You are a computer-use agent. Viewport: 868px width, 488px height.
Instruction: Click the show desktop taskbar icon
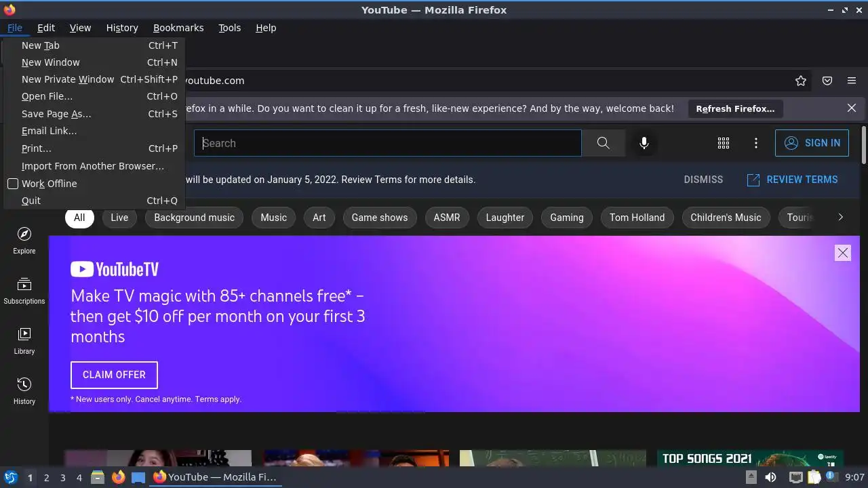(138, 477)
